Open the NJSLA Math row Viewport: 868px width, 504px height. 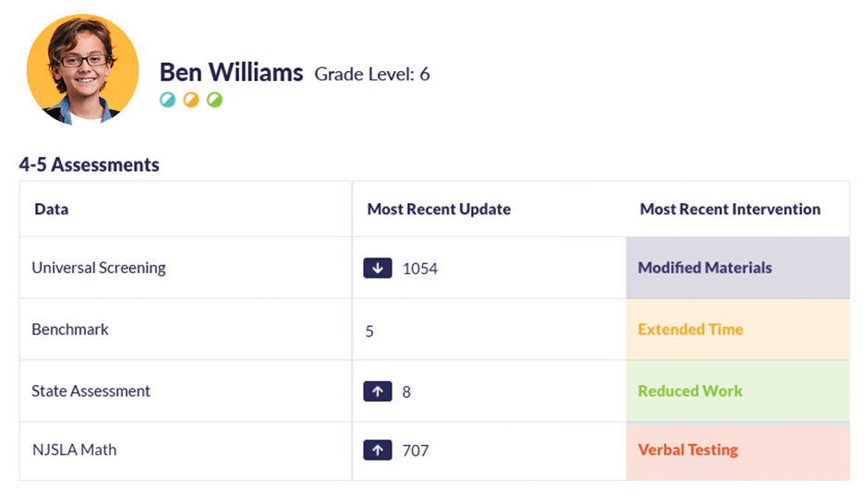tap(74, 450)
